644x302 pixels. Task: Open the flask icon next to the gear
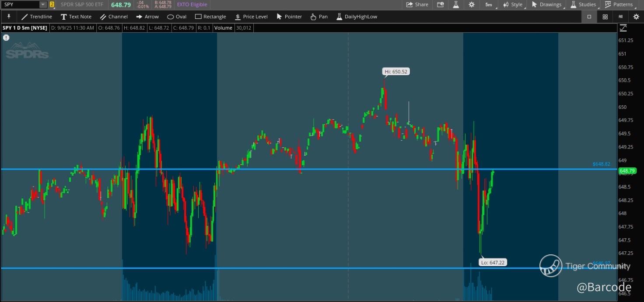[x=456, y=4]
